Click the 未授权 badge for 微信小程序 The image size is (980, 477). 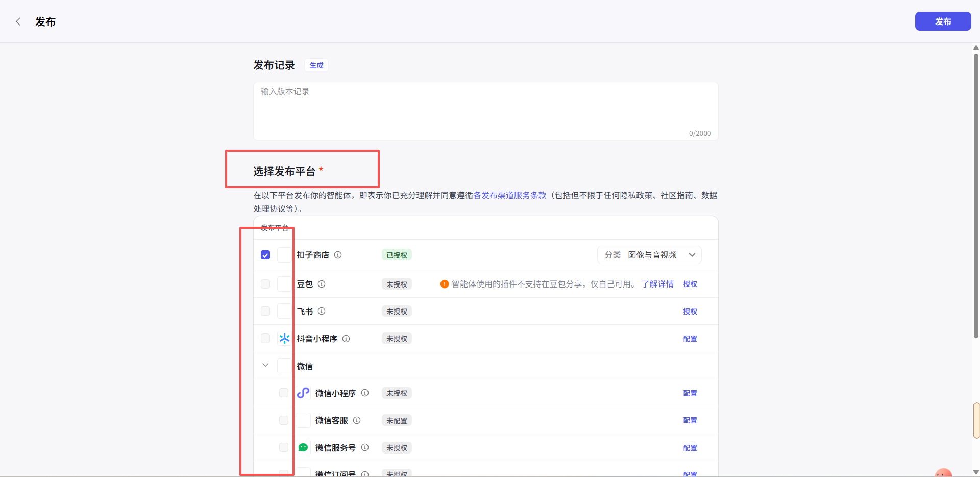397,393
